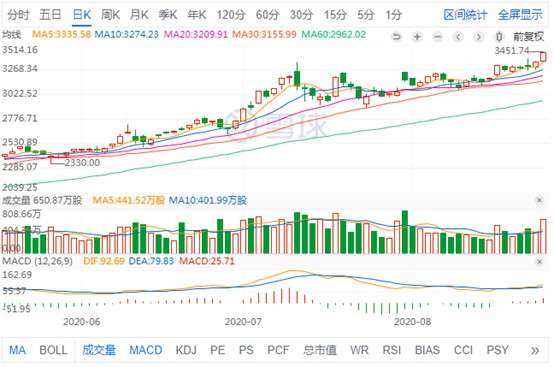Image resolution: width=554 pixels, height=367 pixels.
Task: Open 区间统计 range statistics
Action: (465, 15)
